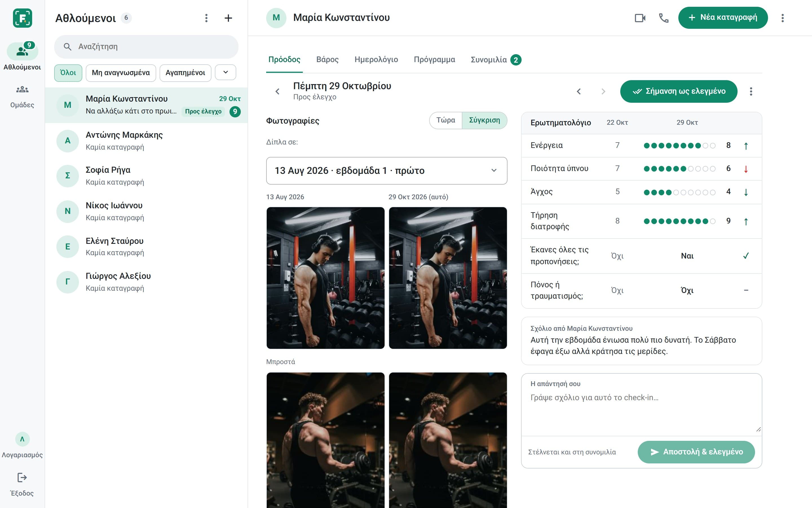Viewport: 812px width, 508px height.
Task: Open the header three-dot options menu
Action: (782, 18)
